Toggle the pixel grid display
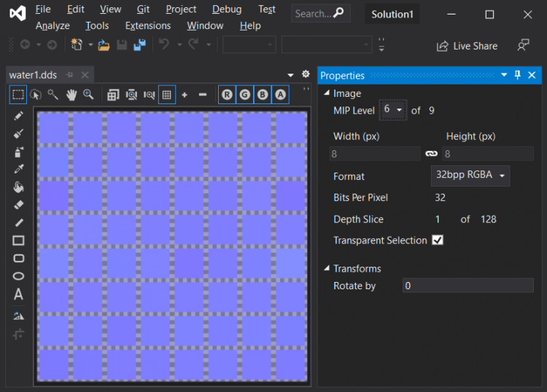 [x=167, y=95]
